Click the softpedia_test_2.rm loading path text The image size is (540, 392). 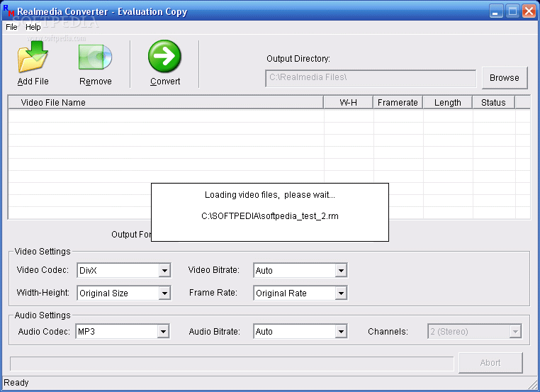[x=270, y=216]
